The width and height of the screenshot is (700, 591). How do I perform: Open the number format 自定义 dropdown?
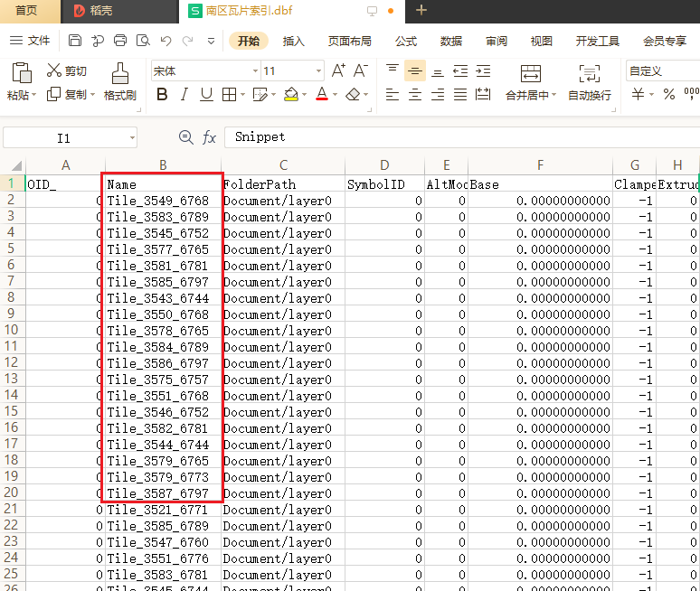coord(663,70)
